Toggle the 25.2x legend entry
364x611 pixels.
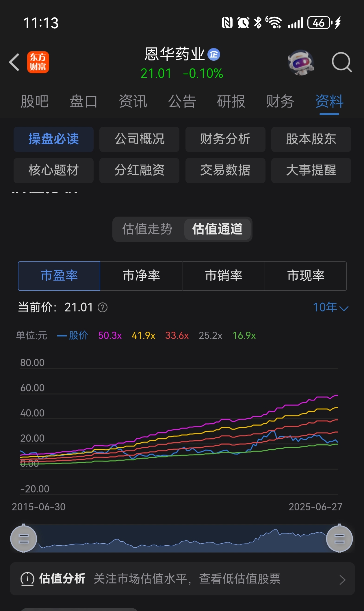point(211,335)
